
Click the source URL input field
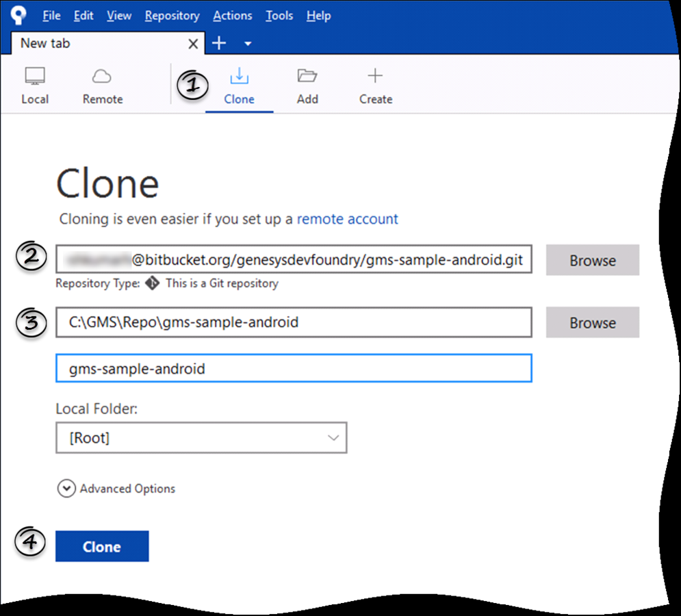(294, 259)
